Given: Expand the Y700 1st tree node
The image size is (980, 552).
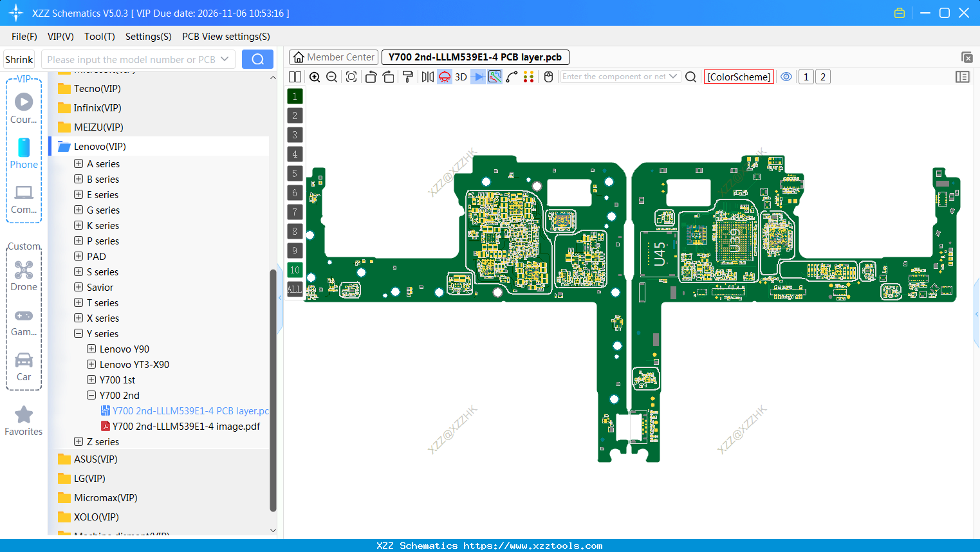Looking at the screenshot, I should (91, 380).
